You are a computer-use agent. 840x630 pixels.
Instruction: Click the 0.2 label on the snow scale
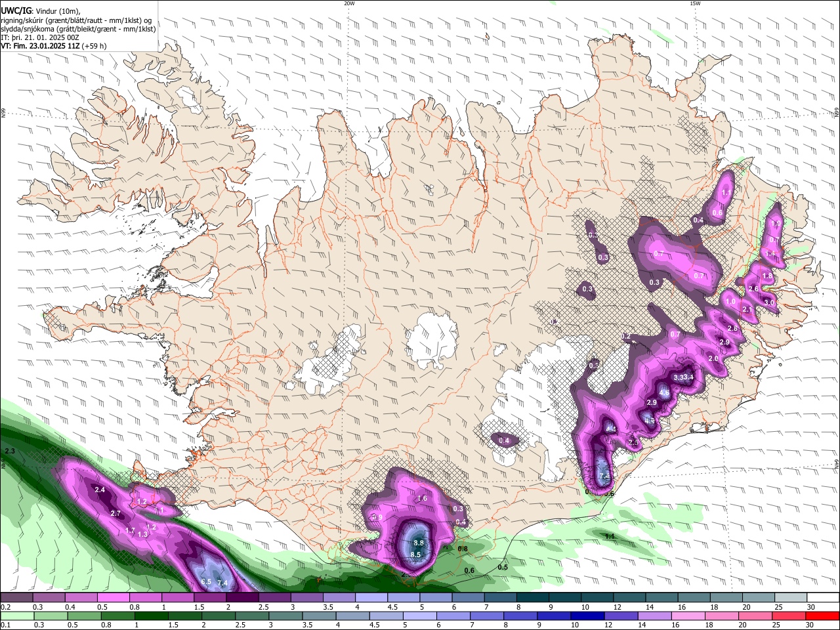pos(6,607)
